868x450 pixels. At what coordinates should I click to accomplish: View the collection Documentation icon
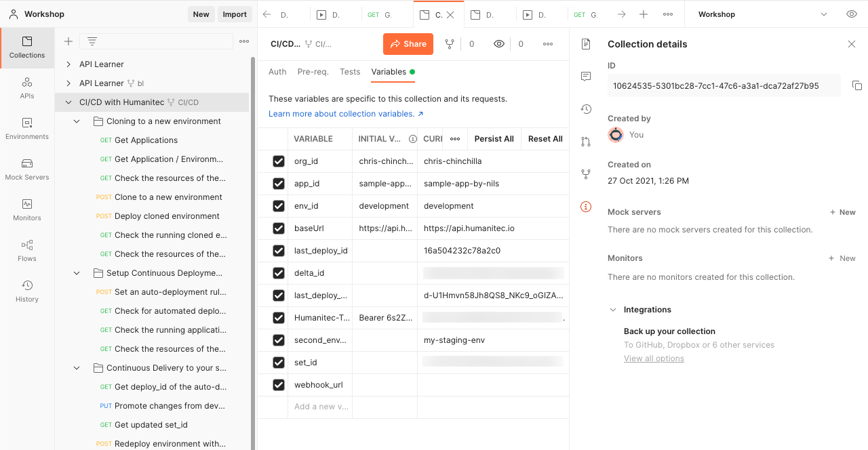click(585, 44)
